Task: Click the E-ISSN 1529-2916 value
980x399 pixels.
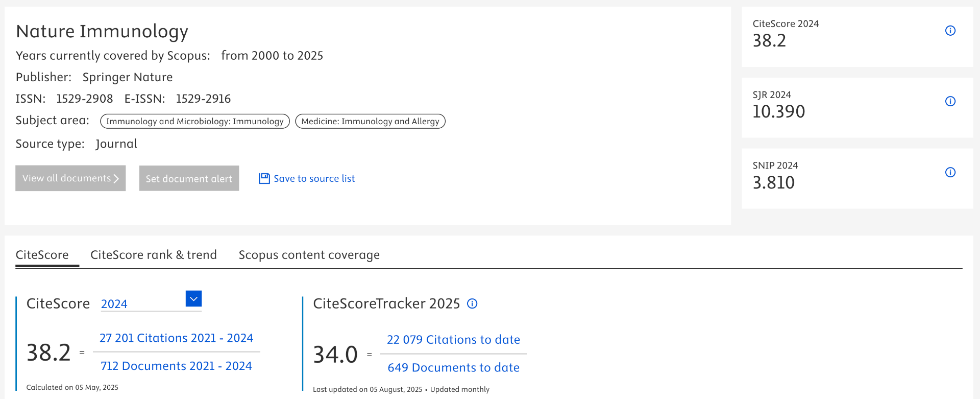Action: tap(203, 99)
